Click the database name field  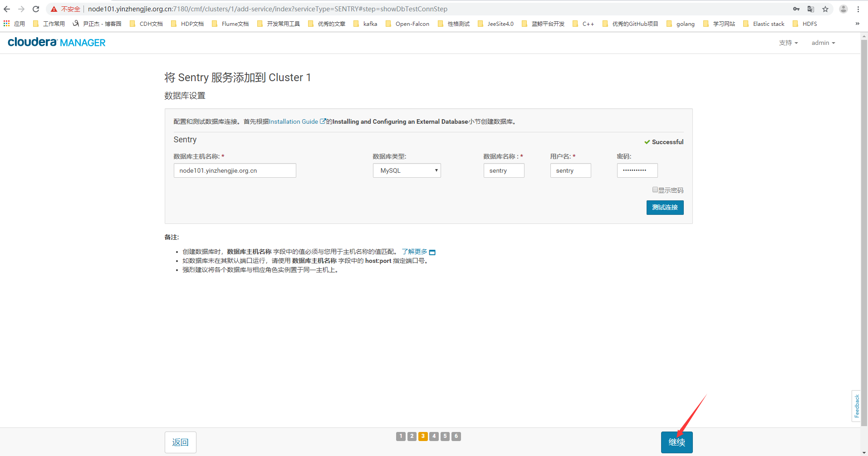click(504, 170)
